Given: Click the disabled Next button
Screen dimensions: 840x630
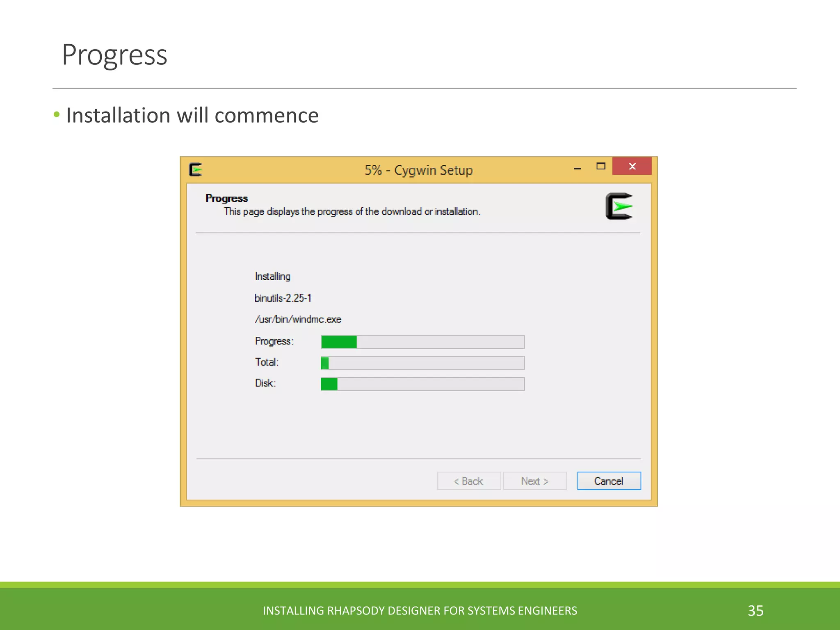Looking at the screenshot, I should pyautogui.click(x=535, y=481).
